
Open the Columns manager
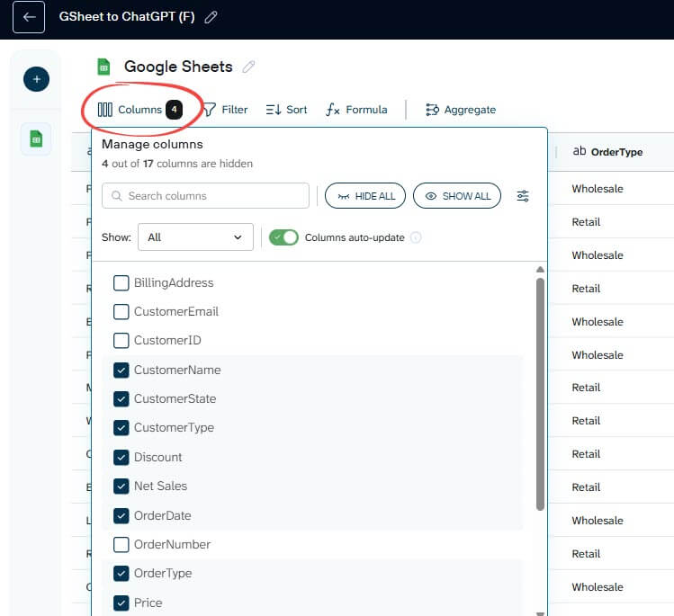[139, 110]
